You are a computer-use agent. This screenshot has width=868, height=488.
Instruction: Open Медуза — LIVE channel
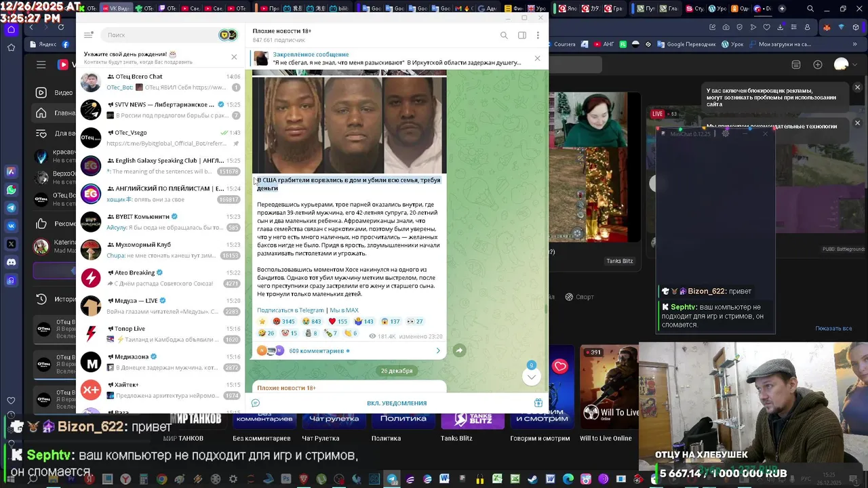point(161,306)
